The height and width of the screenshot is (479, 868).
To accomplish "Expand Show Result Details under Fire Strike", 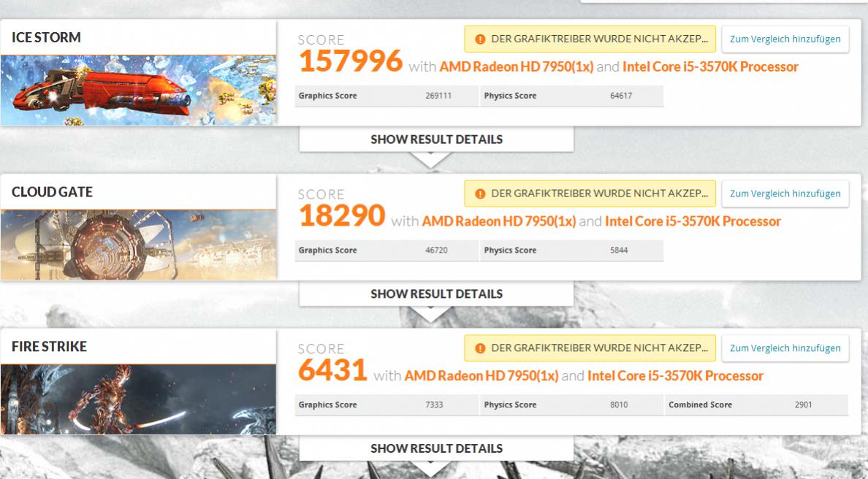I will click(436, 448).
